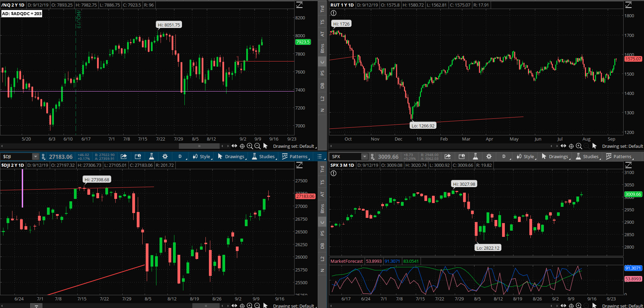This screenshot has height=308, width=644.
Task: Click the zoom in magnifier under the /NQ chart
Action: pos(250,146)
